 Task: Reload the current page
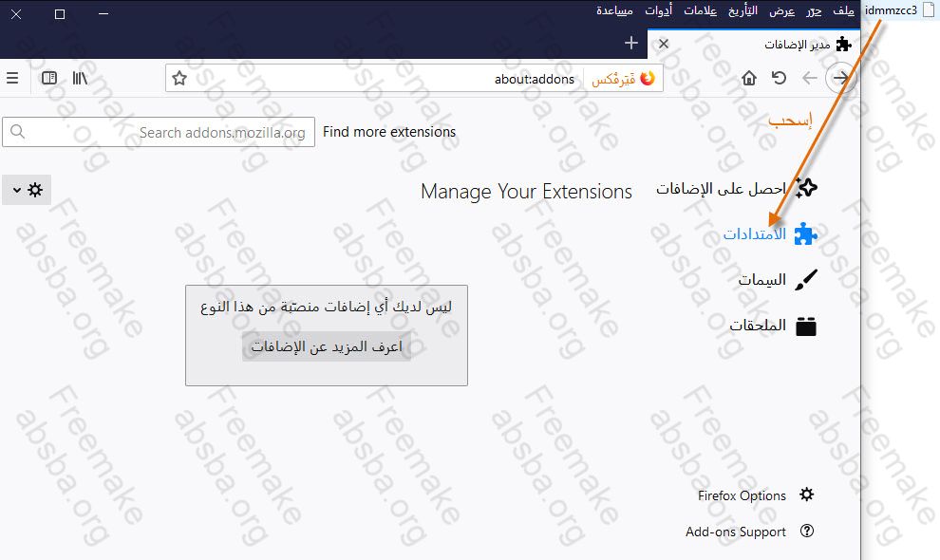pos(779,78)
